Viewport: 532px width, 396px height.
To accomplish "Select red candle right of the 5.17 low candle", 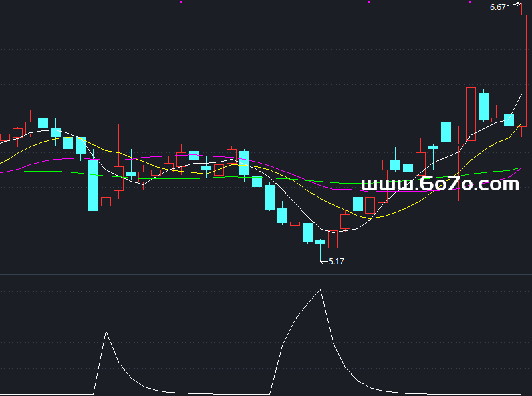I will 332,239.
